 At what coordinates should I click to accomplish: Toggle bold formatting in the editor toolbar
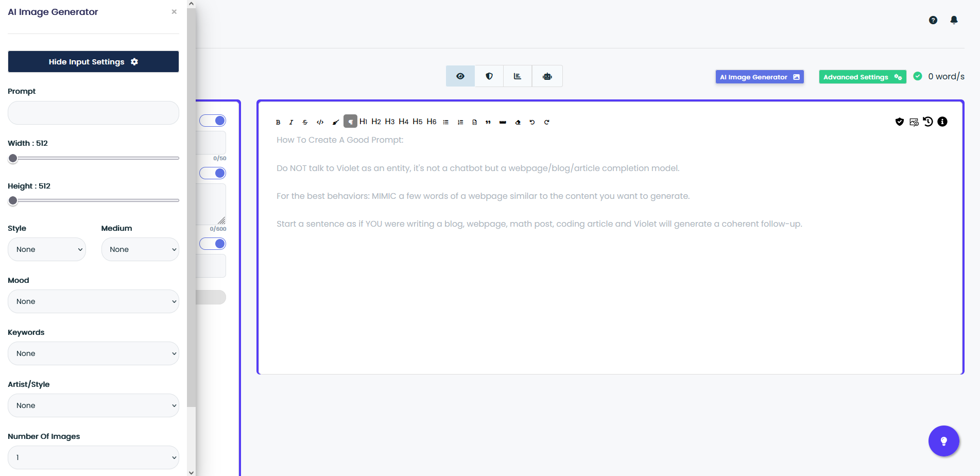tap(278, 122)
